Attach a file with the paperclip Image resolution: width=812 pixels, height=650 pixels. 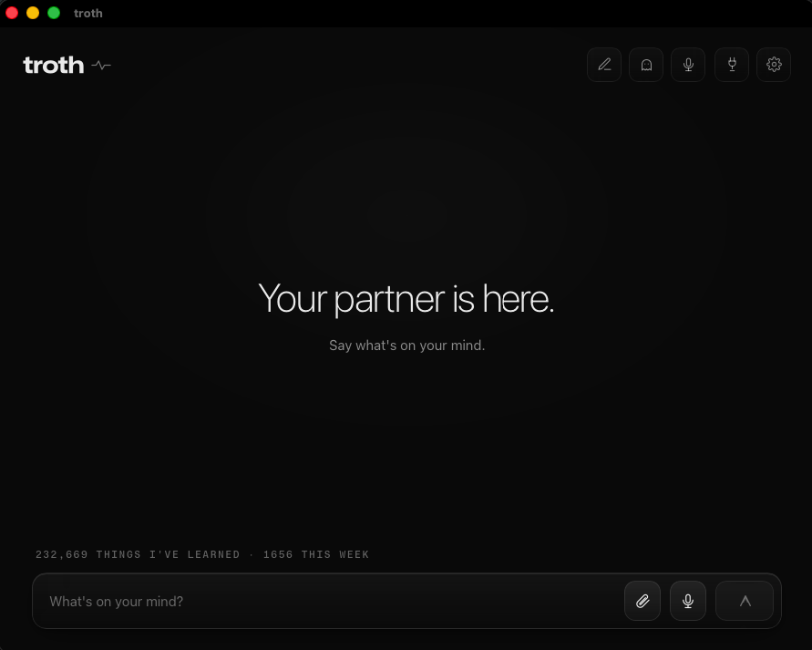pos(642,601)
